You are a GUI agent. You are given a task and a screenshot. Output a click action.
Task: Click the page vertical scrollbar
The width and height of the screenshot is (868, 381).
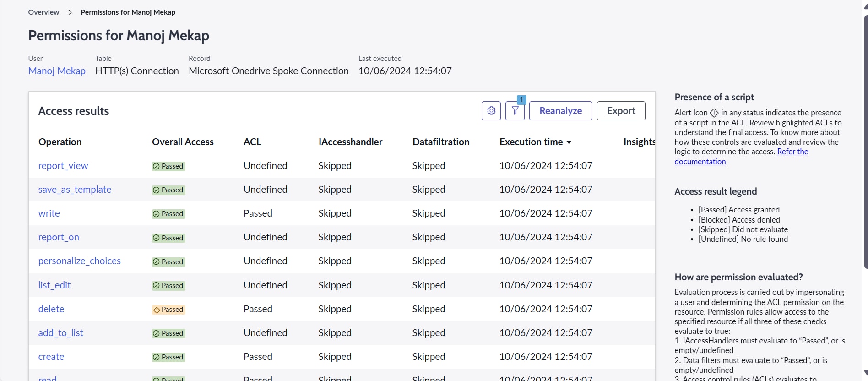865,142
